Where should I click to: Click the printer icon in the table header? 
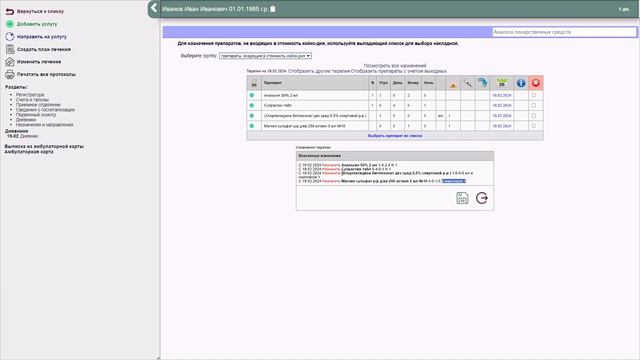254,83
